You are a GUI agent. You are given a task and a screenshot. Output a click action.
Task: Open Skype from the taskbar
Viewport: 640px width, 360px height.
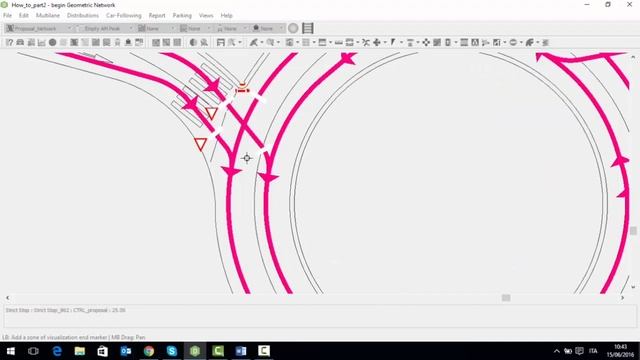pyautogui.click(x=172, y=351)
